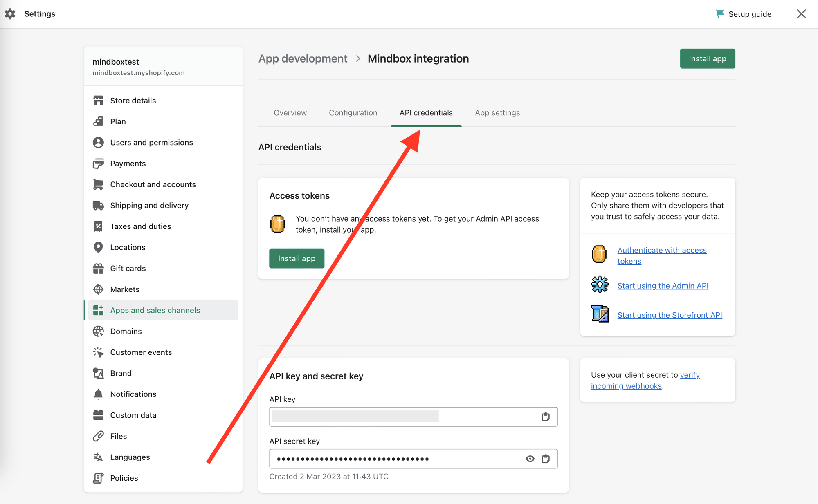This screenshot has width=818, height=504.
Task: Open Start using the Storefront API link
Action: (670, 315)
